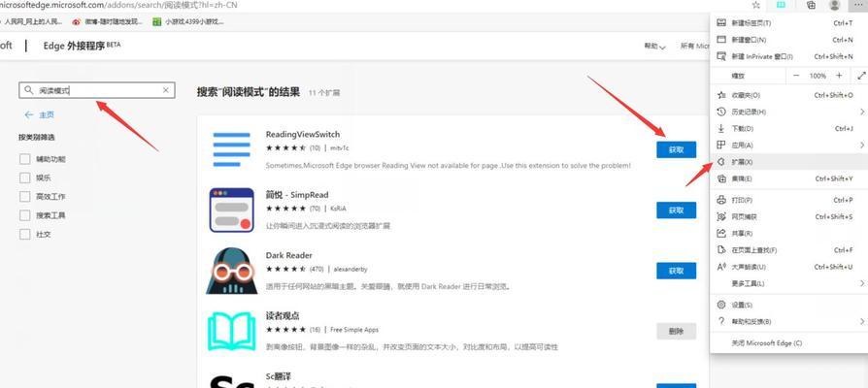Screen dimensions: 868x388
Task: Open the 读者观点 title link
Action: [283, 316]
